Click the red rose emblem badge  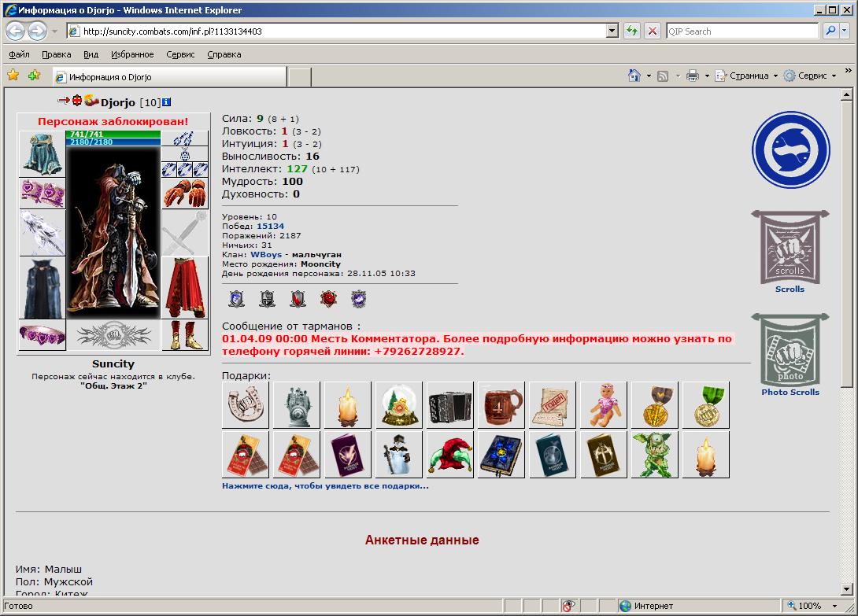pos(328,299)
